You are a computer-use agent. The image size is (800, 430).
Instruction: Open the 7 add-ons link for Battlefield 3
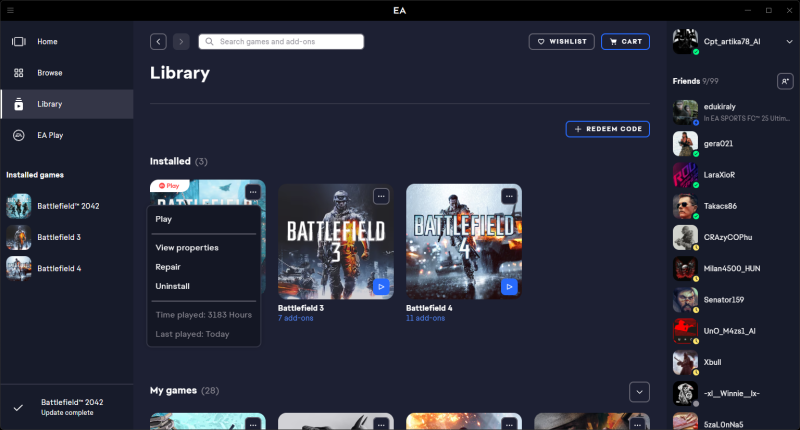point(296,318)
